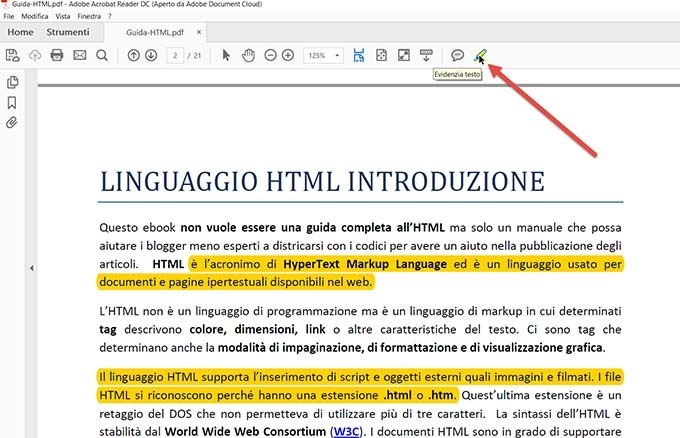Image resolution: width=680 pixels, height=438 pixels.
Task: Switch to the Home tab
Action: (x=20, y=32)
